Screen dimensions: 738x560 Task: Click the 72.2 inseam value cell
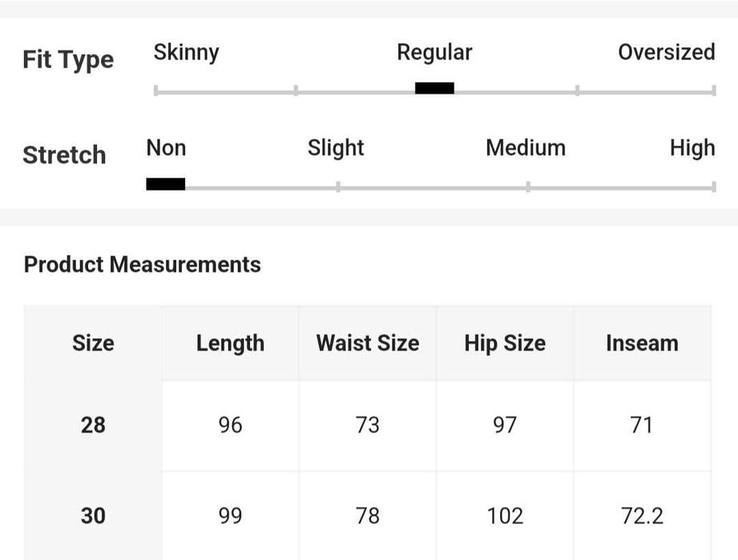642,516
